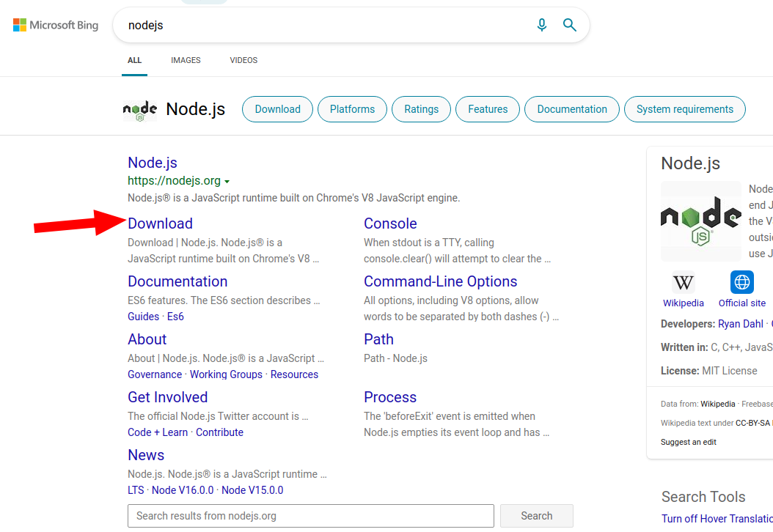Viewport: 773px width, 532px height.
Task: Click Wikipedia in Data from line
Action: [x=718, y=404]
